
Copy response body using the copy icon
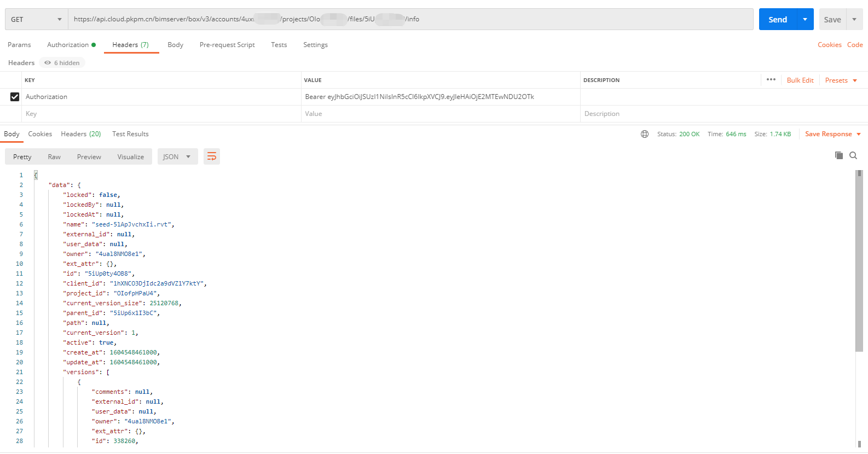click(838, 156)
